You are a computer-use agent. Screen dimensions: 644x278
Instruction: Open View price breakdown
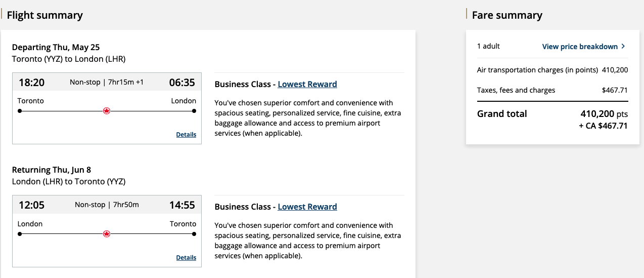(x=580, y=47)
